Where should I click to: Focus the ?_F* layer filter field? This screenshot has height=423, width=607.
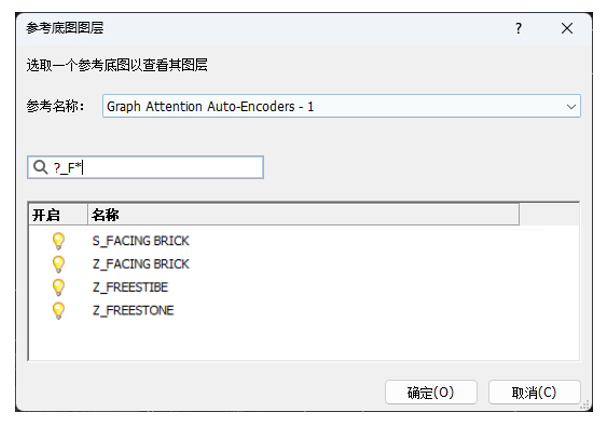click(x=146, y=167)
